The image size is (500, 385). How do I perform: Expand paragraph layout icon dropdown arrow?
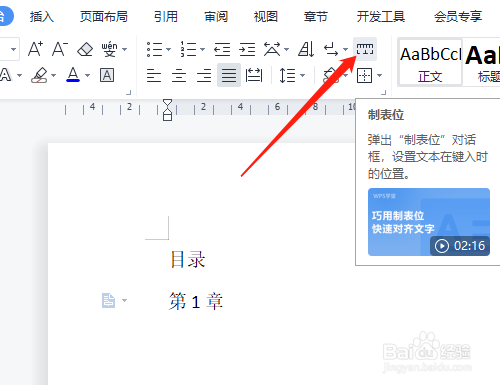coord(124,300)
